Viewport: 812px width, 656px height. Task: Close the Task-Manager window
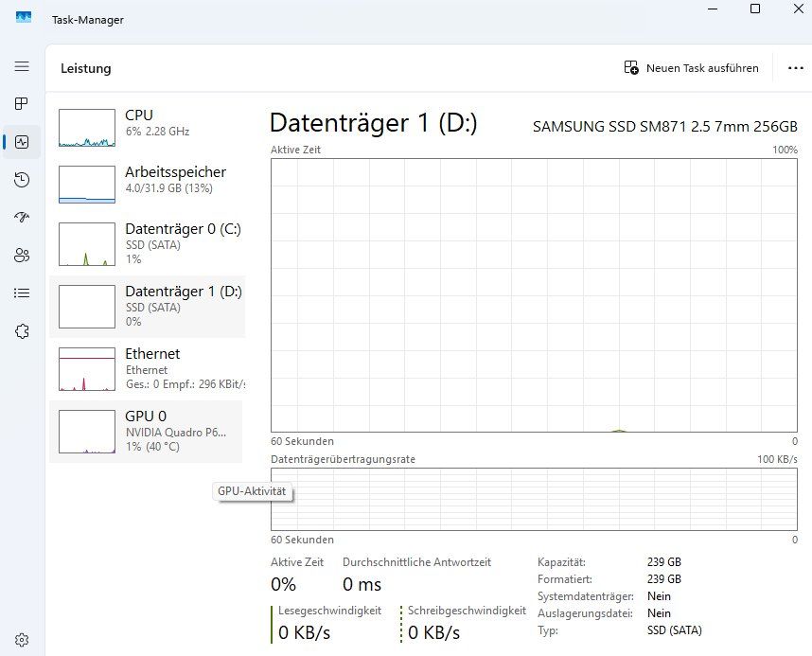798,9
